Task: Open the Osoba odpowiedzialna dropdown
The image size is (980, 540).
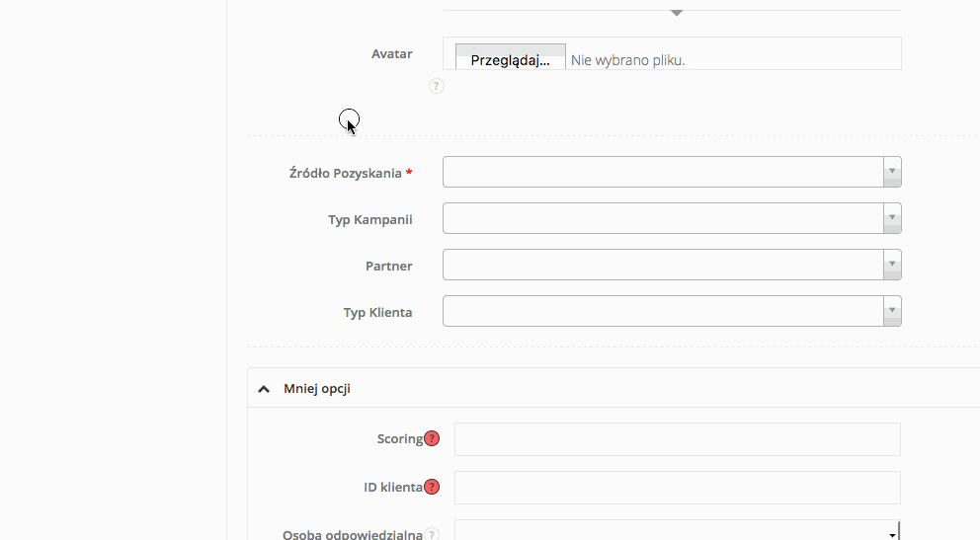Action: click(x=677, y=533)
